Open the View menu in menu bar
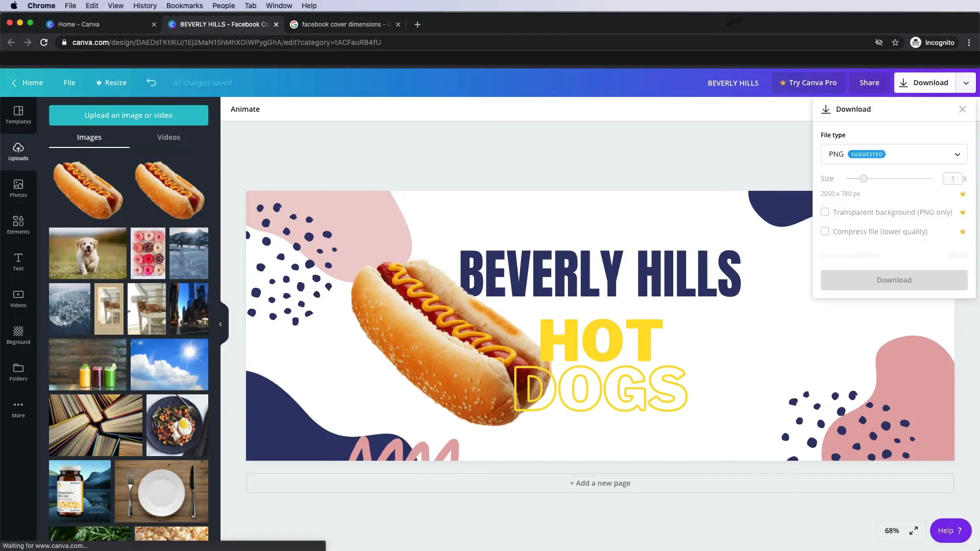 click(115, 6)
